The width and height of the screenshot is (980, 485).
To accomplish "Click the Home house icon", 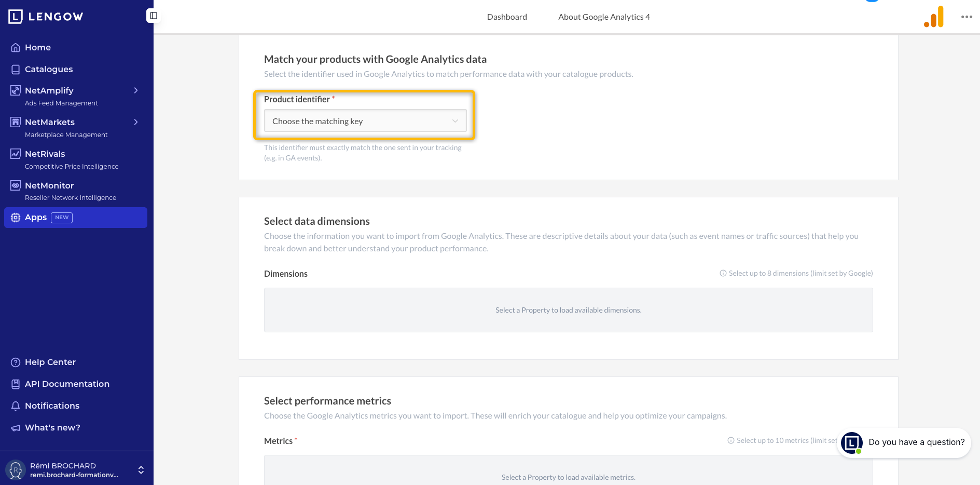I will coord(16,48).
